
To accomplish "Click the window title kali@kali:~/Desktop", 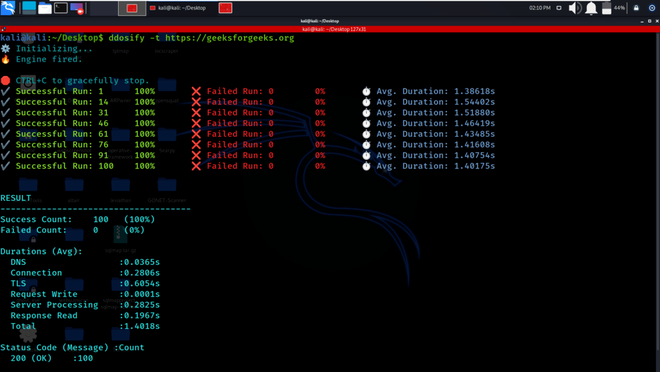I will 319,21.
